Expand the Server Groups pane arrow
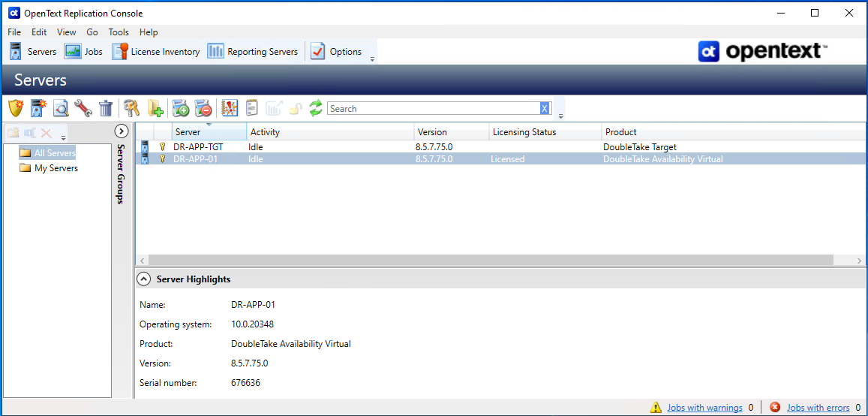868x416 pixels. click(x=122, y=131)
